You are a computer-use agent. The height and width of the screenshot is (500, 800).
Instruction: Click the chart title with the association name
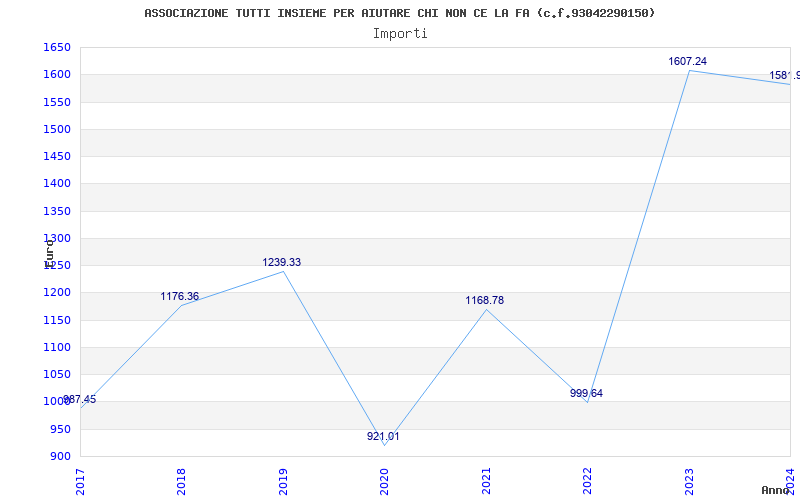coord(400,13)
